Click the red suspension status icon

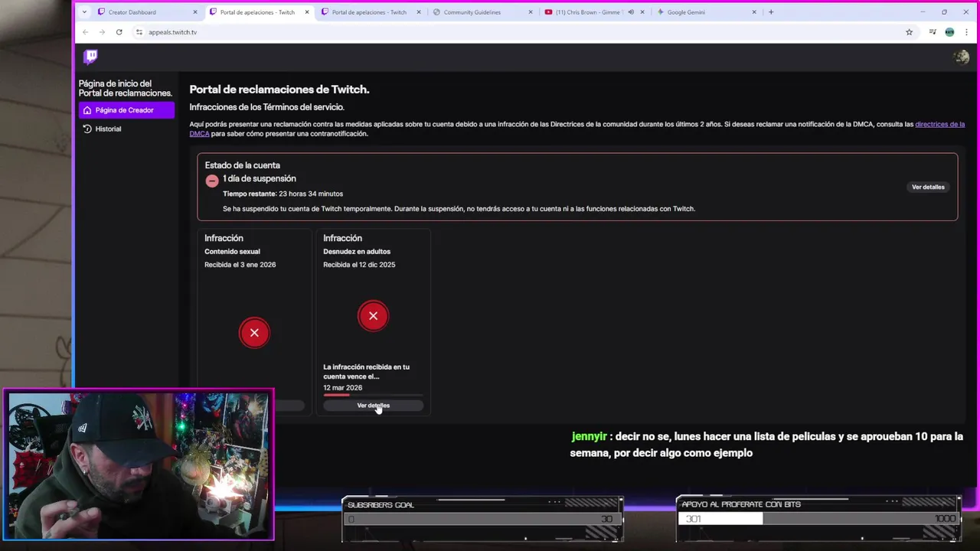(212, 181)
